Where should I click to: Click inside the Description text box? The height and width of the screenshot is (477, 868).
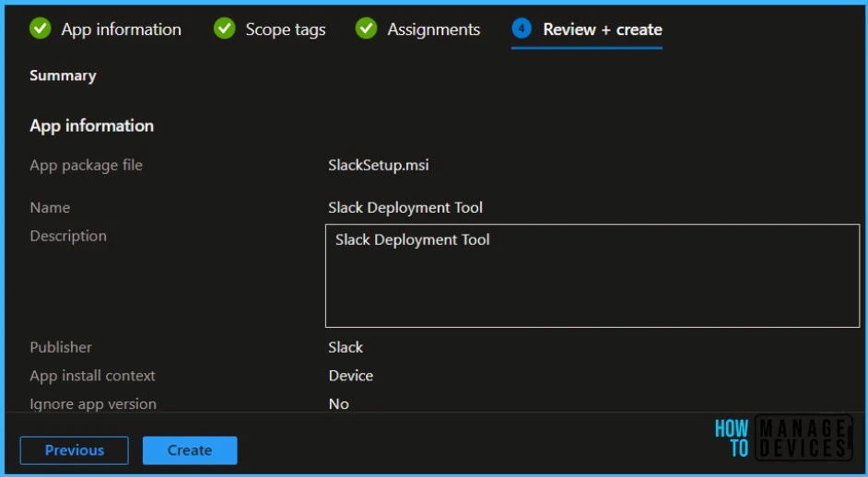[592, 275]
